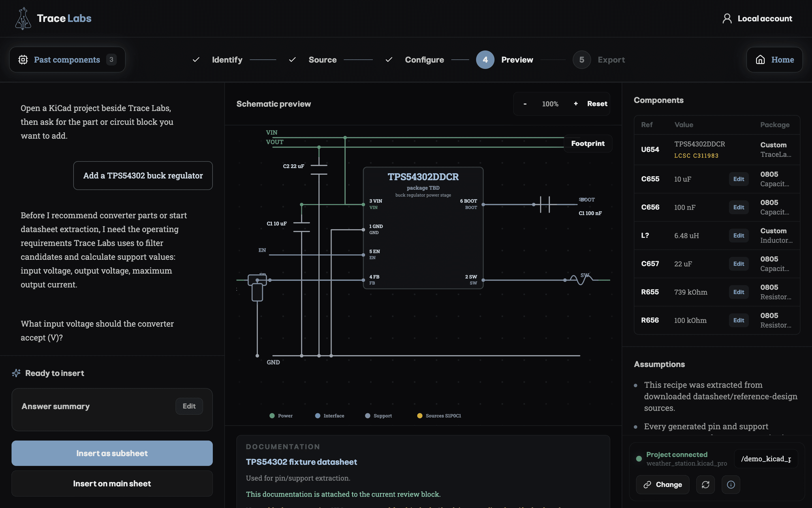Go to the Configure step

pos(424,60)
